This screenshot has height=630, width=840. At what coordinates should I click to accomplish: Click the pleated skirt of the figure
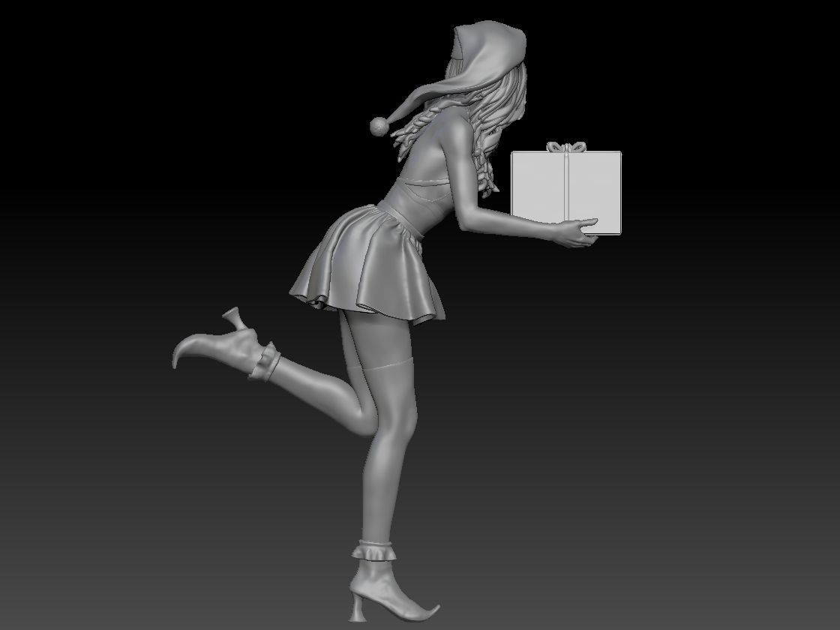click(370, 265)
